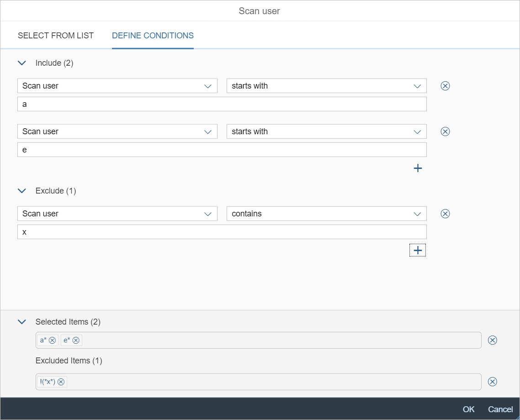Remove the second include condition 'e'

click(x=445, y=131)
